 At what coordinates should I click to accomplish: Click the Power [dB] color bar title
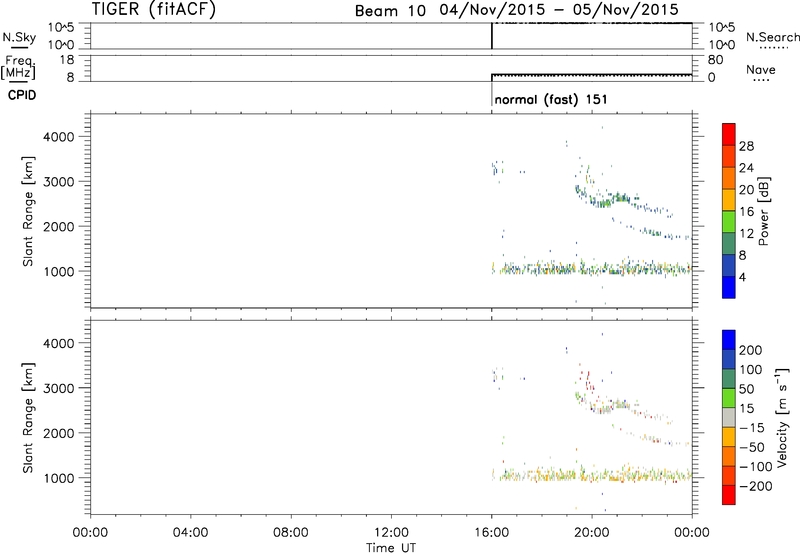point(764,211)
